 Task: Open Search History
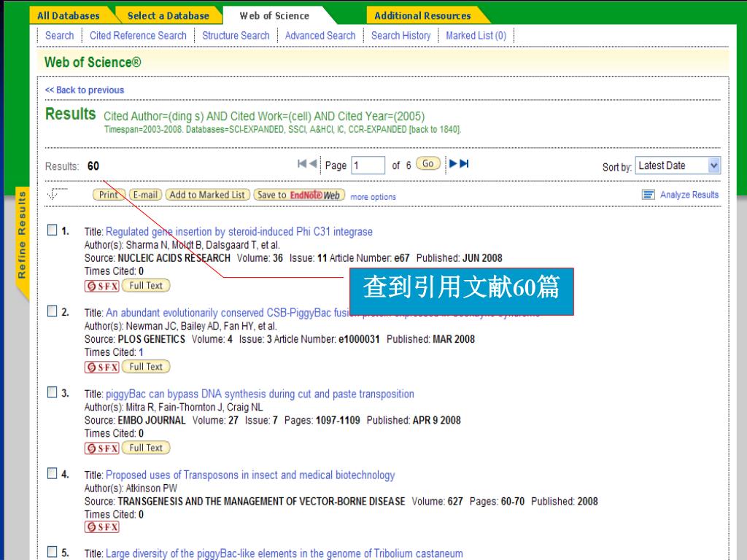400,36
